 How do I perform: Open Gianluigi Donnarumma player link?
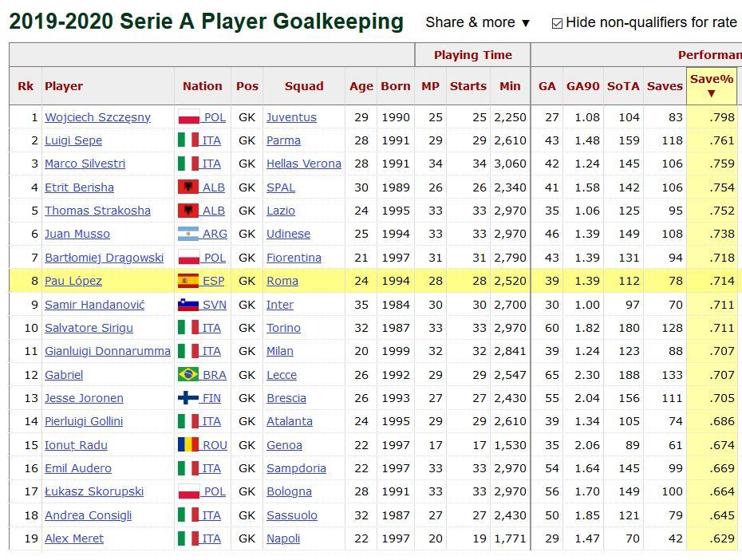pos(108,351)
